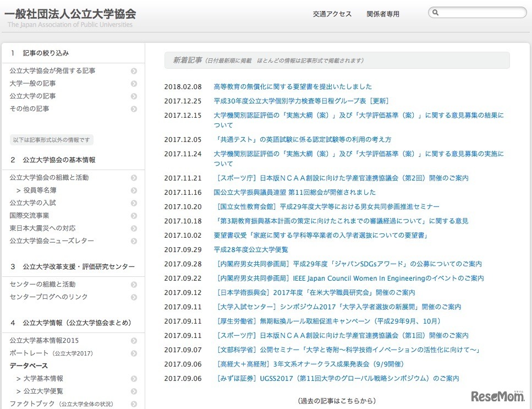Viewport: 532px width, 409px height.
Task: Click arrow icon beside 大学一般の記事
Action: [134, 84]
